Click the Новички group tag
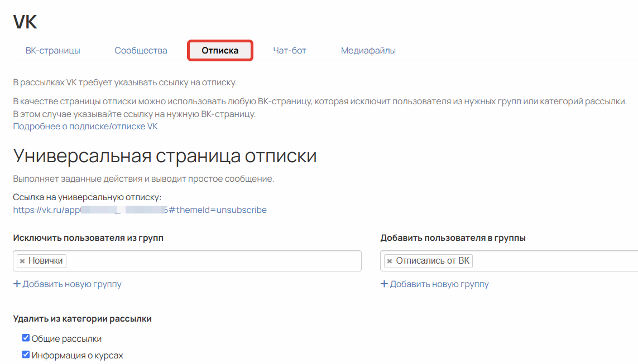This screenshot has height=364, width=638. [41, 261]
